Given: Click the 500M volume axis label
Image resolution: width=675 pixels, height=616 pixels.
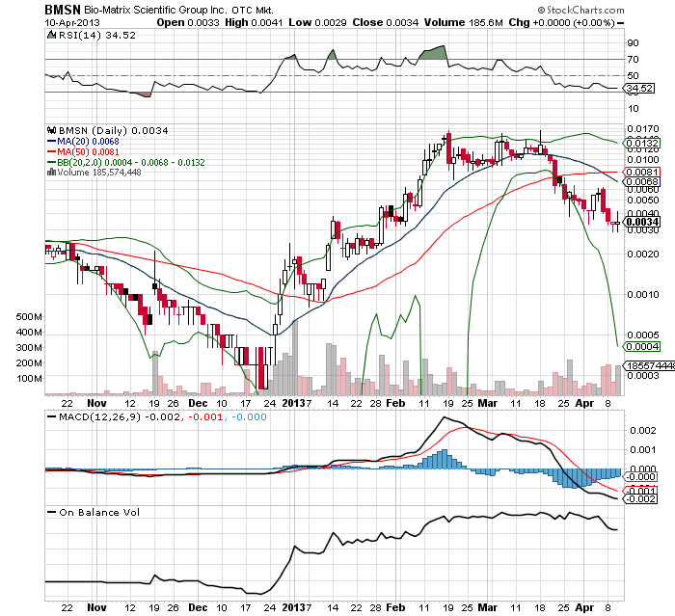Looking at the screenshot, I should 29,317.
